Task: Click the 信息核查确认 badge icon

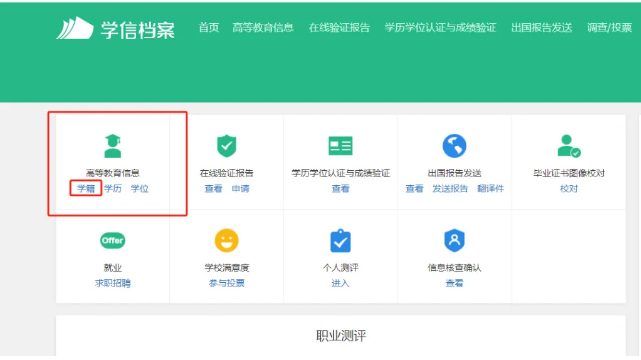Action: click(x=454, y=240)
